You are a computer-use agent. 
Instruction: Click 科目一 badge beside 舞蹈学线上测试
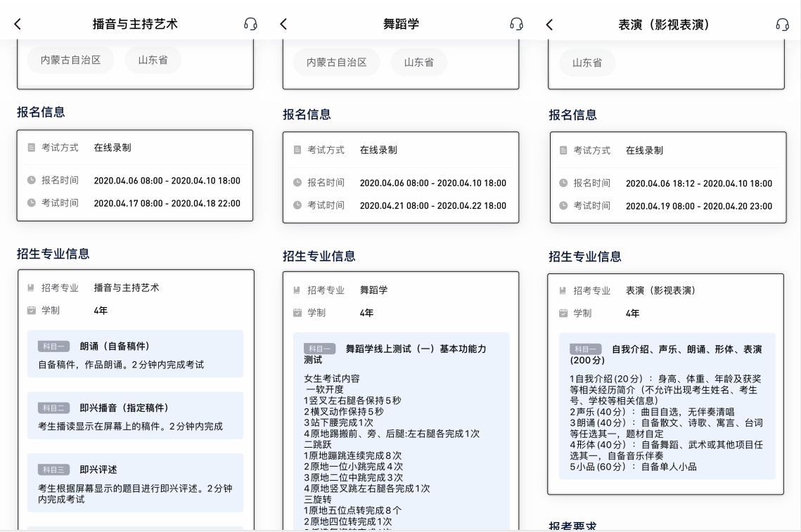(320, 349)
